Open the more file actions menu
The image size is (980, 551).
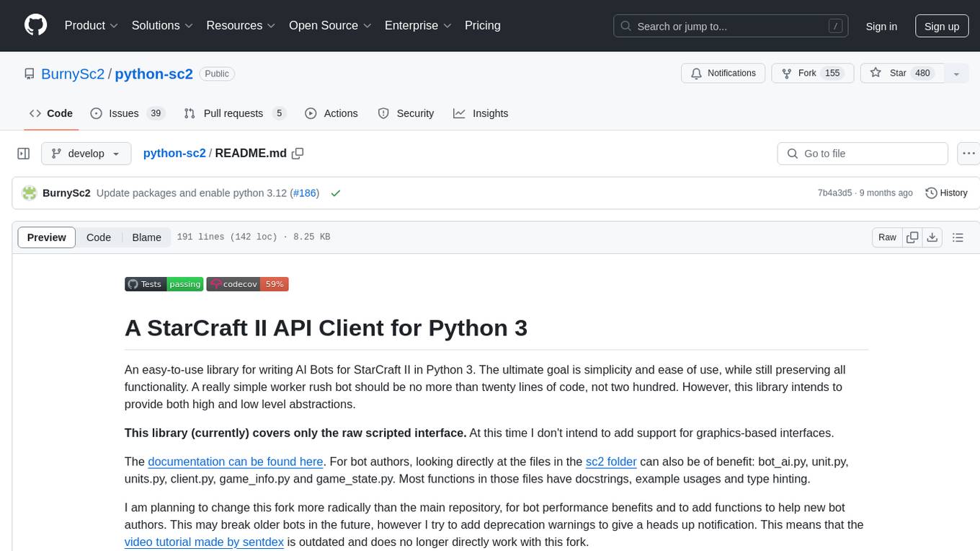pyautogui.click(x=968, y=154)
